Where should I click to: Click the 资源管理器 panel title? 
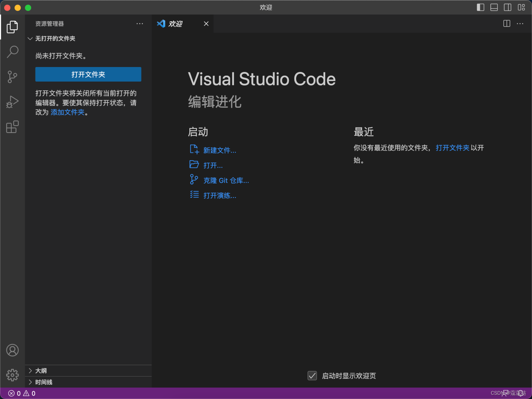coord(50,24)
